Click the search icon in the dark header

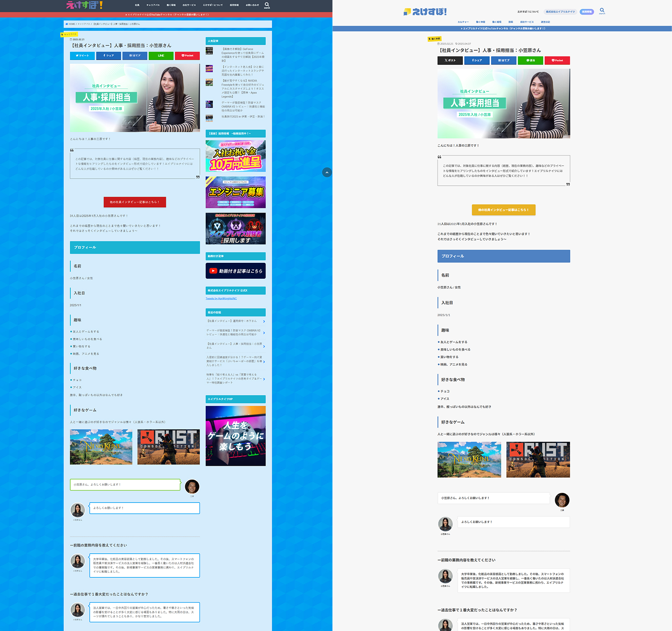[267, 5]
